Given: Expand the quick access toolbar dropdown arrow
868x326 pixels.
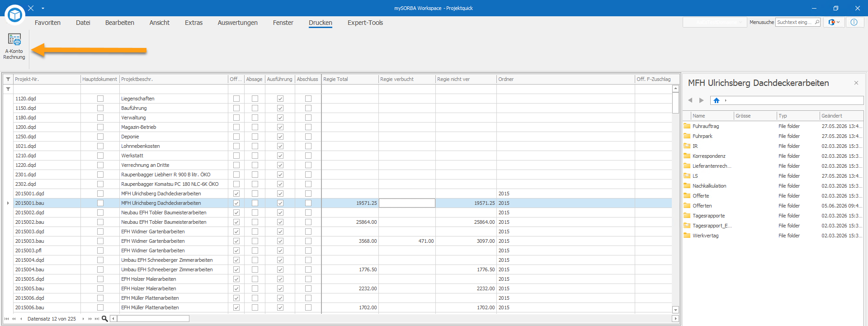Looking at the screenshot, I should [x=43, y=8].
